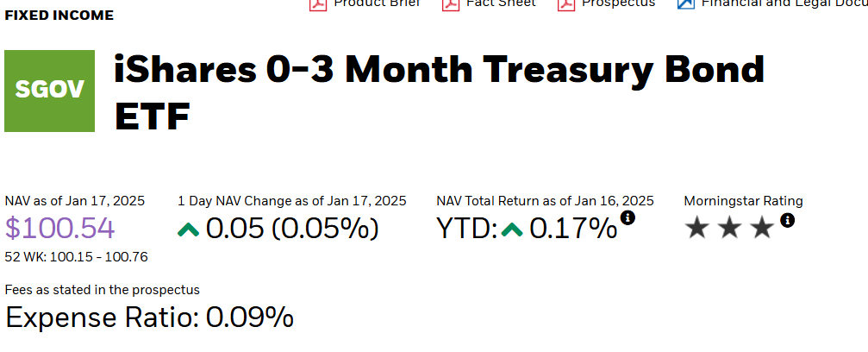The height and width of the screenshot is (352, 868).
Task: Click the Expense Ratio 0.09% text
Action: [149, 317]
